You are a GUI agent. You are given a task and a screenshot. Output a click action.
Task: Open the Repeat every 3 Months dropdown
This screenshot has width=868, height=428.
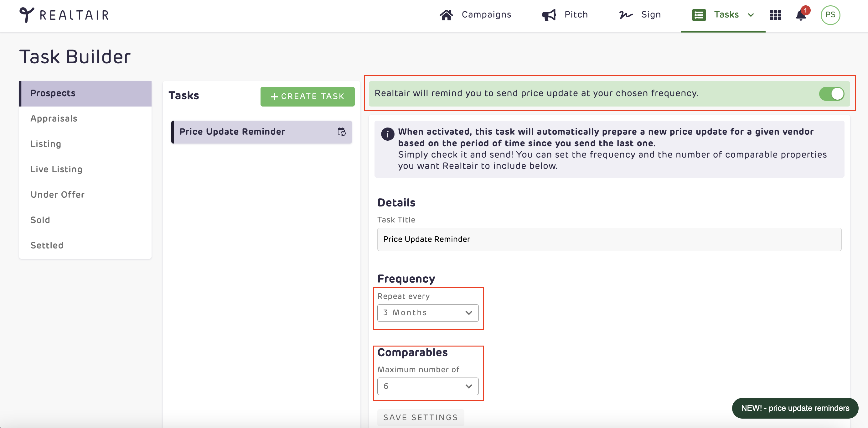[428, 313]
